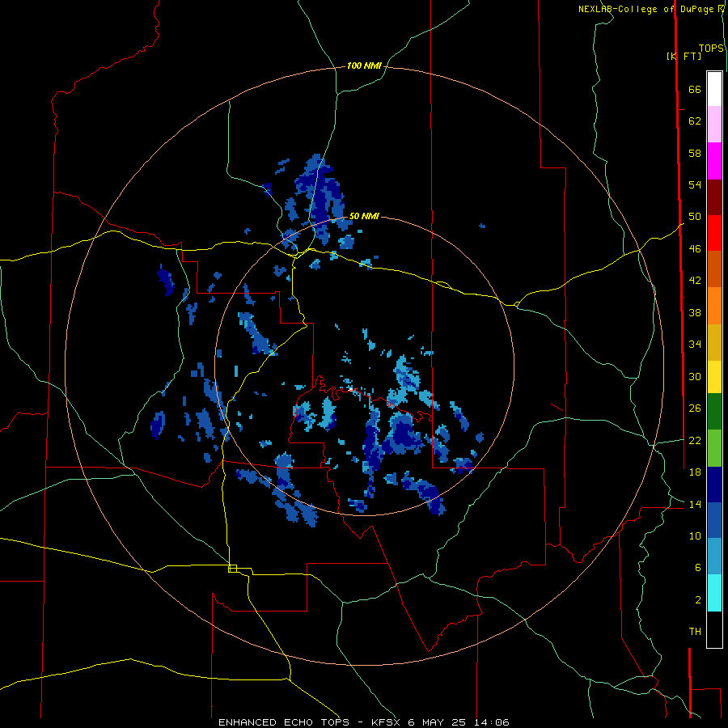This screenshot has width=728, height=728.
Task: Click the dark red 54 kft legend swatch
Action: (714, 197)
